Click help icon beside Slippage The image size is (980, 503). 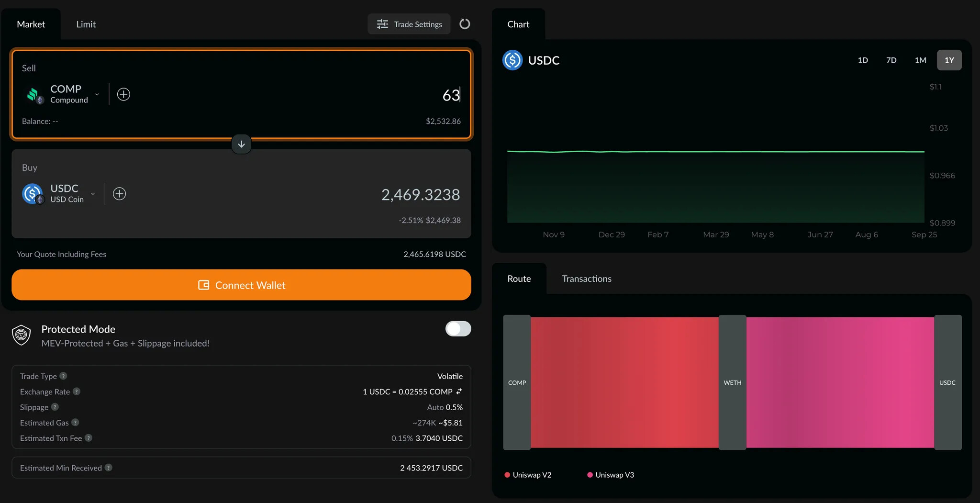click(x=55, y=407)
